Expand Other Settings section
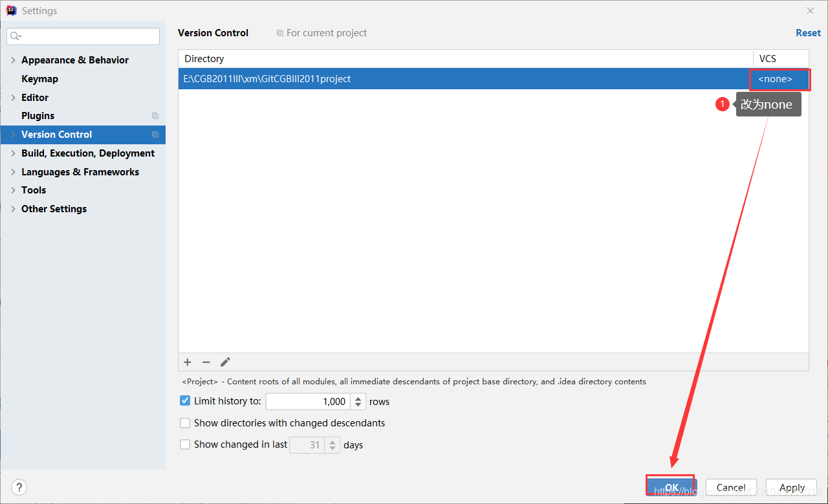The image size is (828, 504). pos(13,209)
